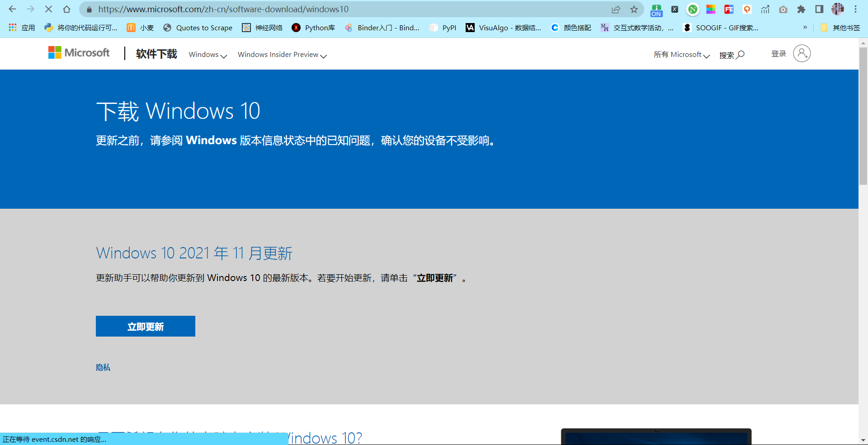Viewport: 868px width, 445px height.
Task: Open the Quotes to Scrape bookmark
Action: [x=198, y=28]
